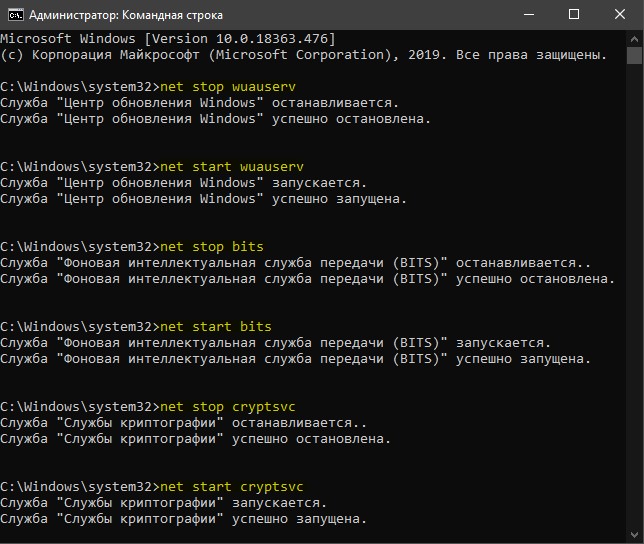Click the scrollbar up arrow

click(634, 39)
